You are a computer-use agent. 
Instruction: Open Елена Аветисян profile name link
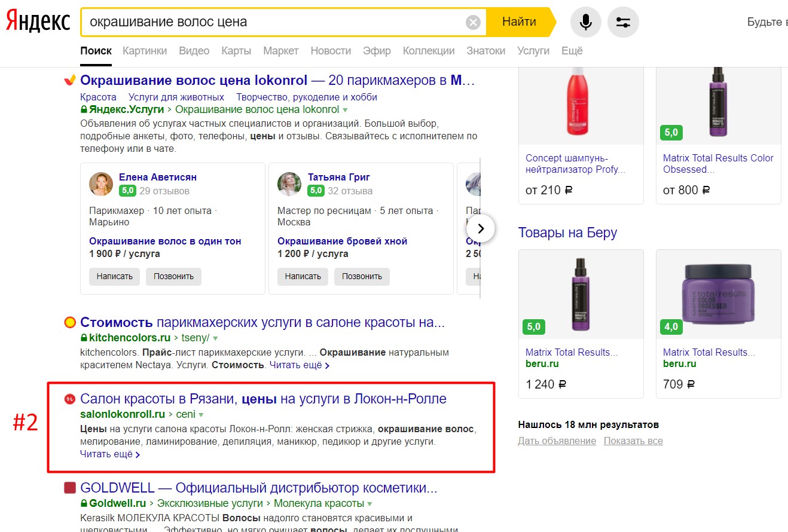tap(158, 177)
